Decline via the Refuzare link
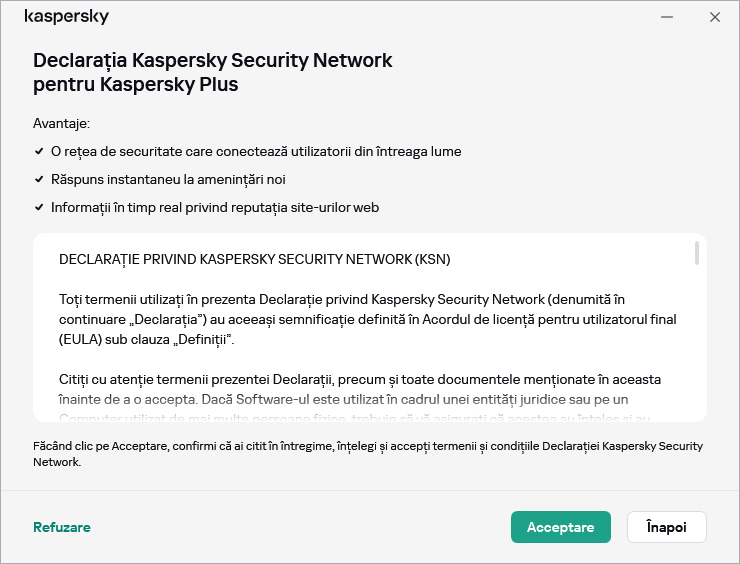 (62, 527)
